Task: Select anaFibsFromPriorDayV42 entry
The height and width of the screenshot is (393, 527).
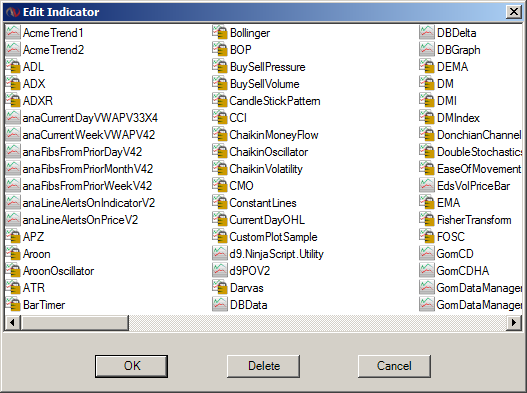Action: click(82, 152)
